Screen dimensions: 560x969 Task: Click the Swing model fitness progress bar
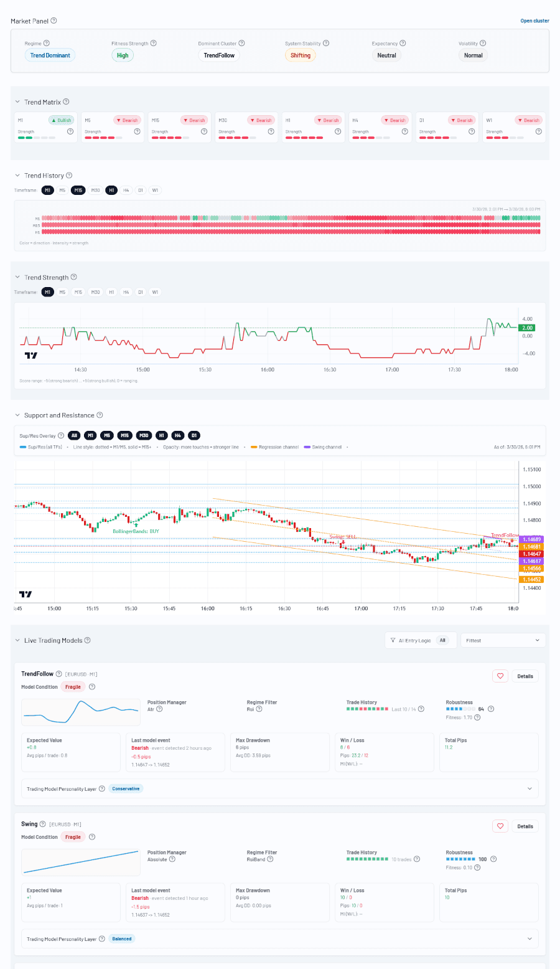pyautogui.click(x=460, y=859)
